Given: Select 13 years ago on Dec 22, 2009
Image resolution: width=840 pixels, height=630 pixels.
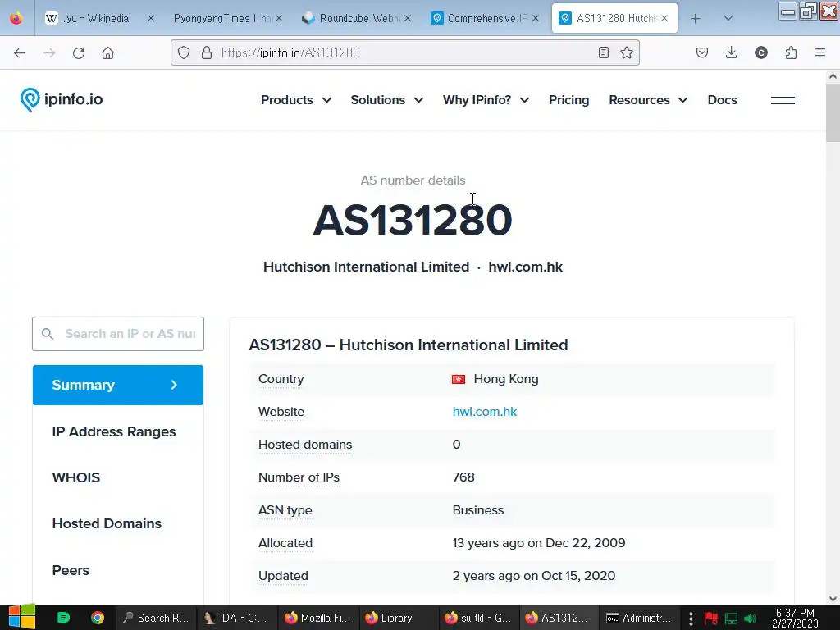Looking at the screenshot, I should [538, 543].
